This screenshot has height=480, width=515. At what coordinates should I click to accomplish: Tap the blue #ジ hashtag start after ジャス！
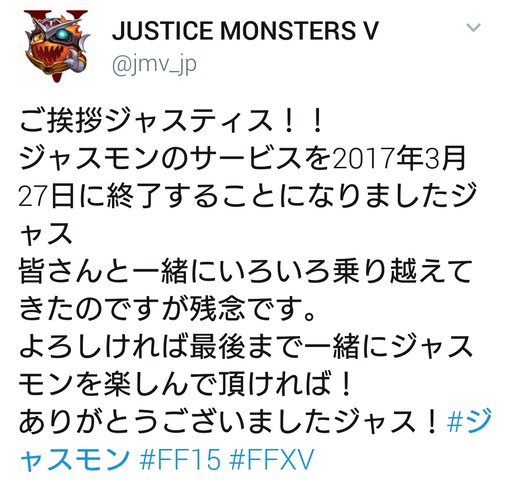click(469, 422)
